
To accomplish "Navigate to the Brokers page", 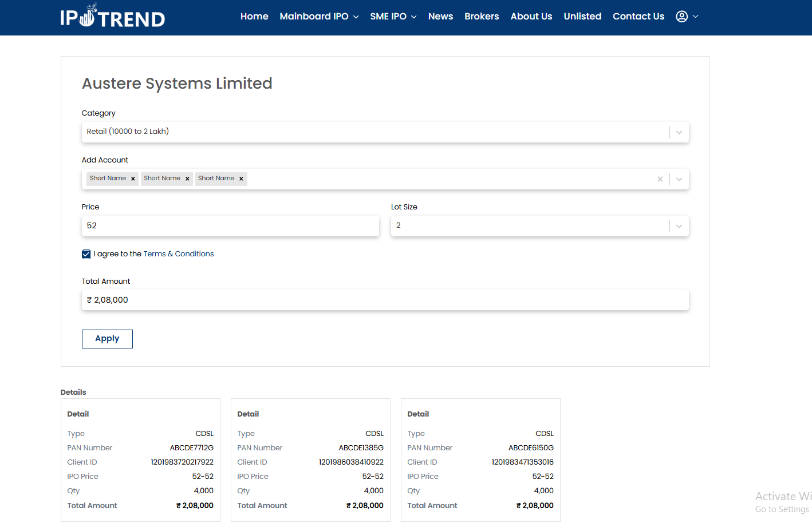I will pyautogui.click(x=482, y=17).
